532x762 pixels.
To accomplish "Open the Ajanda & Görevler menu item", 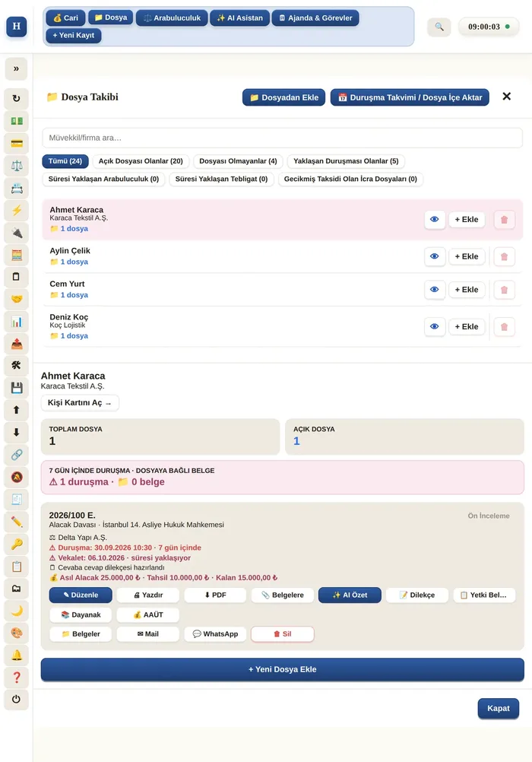I will 316,18.
